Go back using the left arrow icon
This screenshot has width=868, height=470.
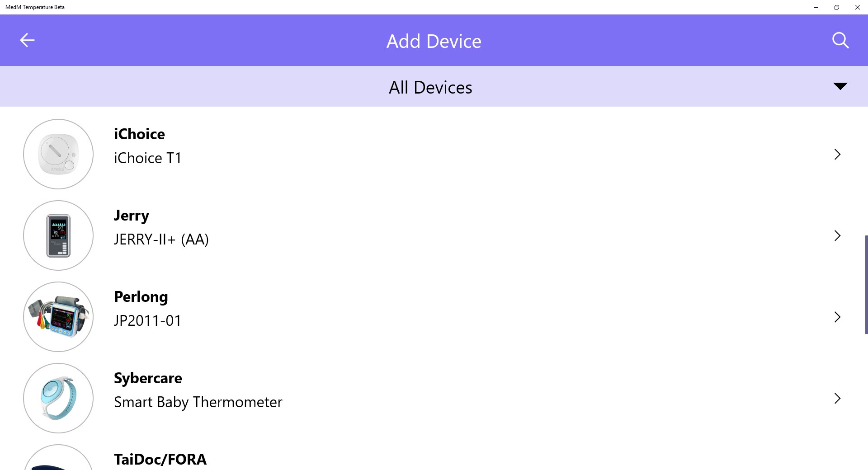click(x=27, y=40)
